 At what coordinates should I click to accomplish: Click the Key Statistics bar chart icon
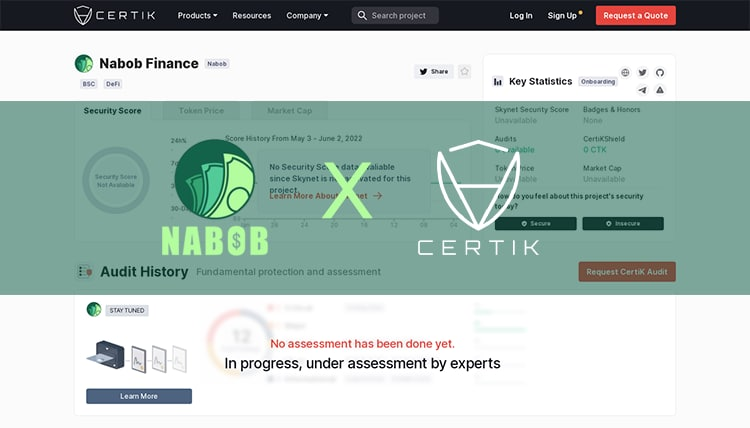coord(498,82)
